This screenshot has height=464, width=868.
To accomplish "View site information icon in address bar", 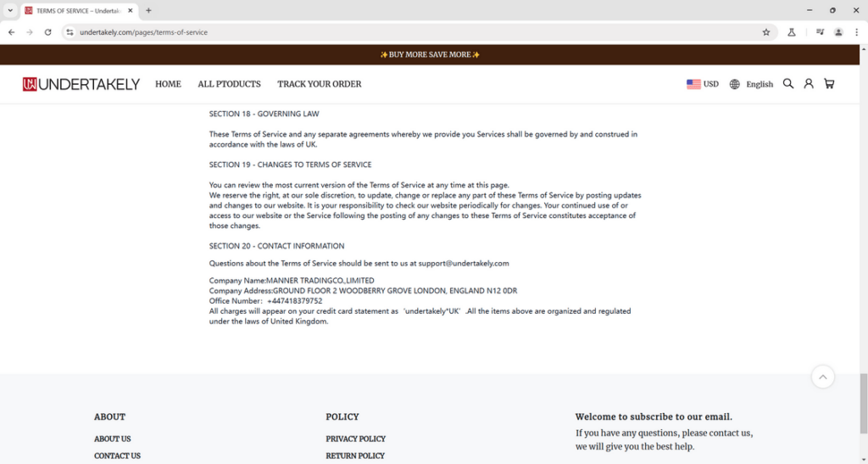I will (x=70, y=32).
